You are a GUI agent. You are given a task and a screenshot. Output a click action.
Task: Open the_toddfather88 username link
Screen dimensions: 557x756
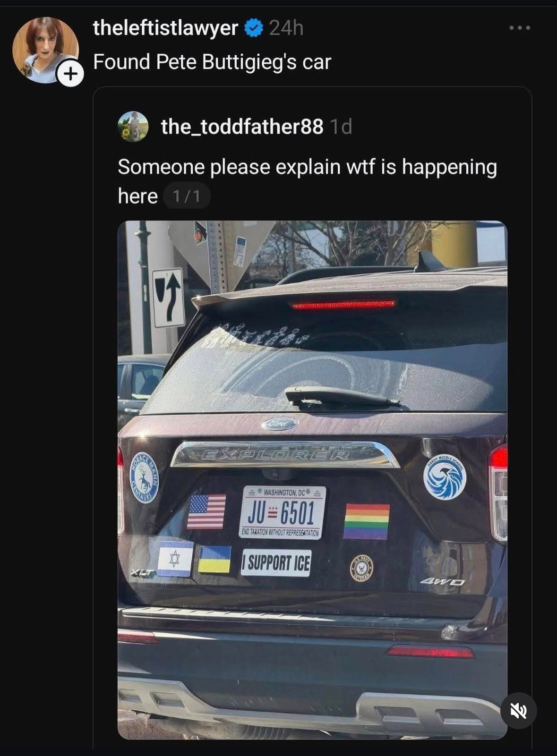(242, 127)
